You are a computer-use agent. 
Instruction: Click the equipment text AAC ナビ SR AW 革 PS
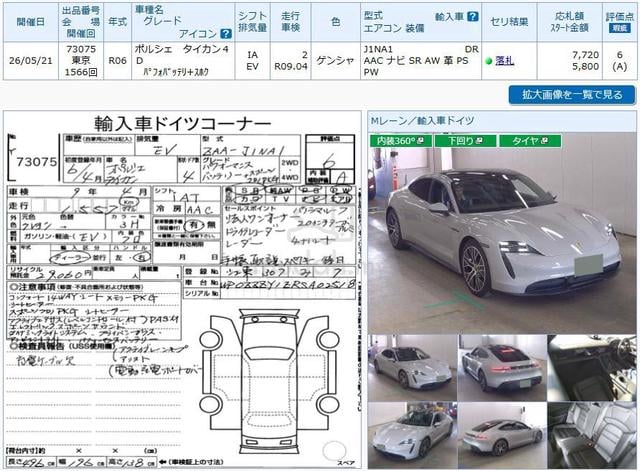416,61
